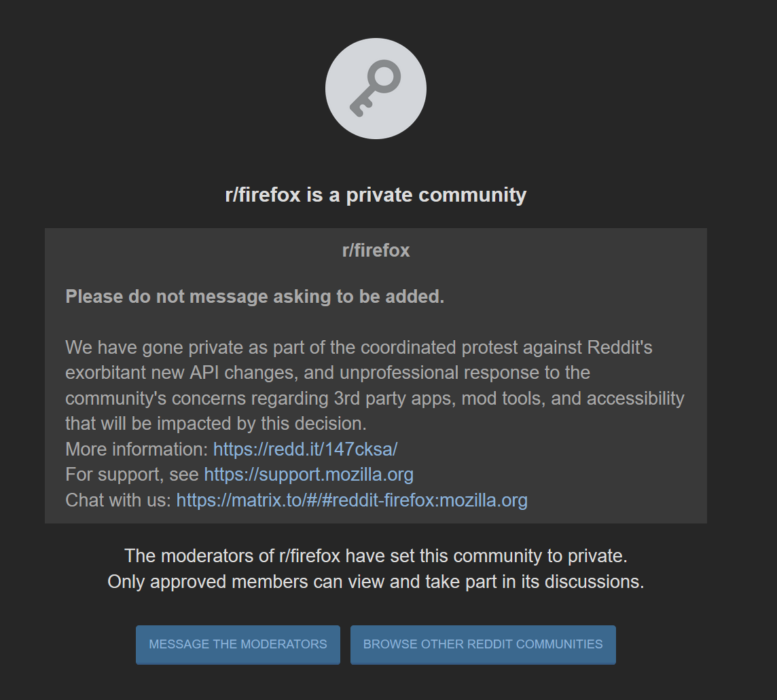Screen dimensions: 777x700
Task: Click the line starting "exorbitant new API changes"
Action: point(327,373)
